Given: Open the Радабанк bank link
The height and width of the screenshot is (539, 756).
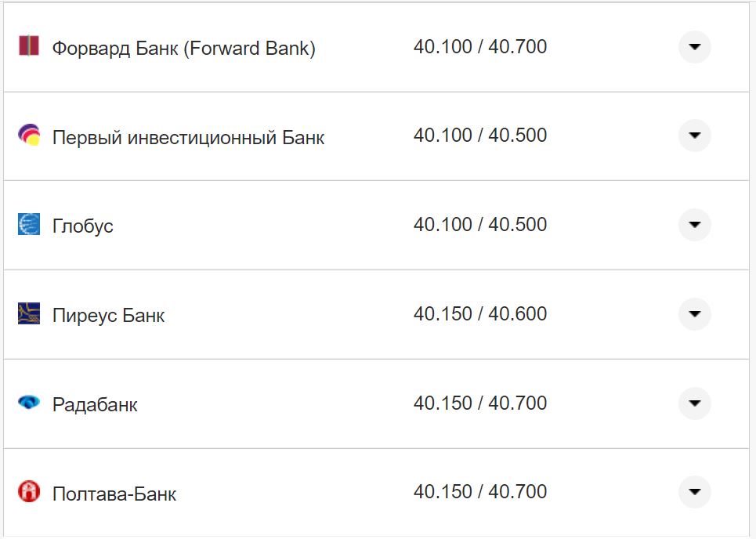Looking at the screenshot, I should pyautogui.click(x=94, y=403).
